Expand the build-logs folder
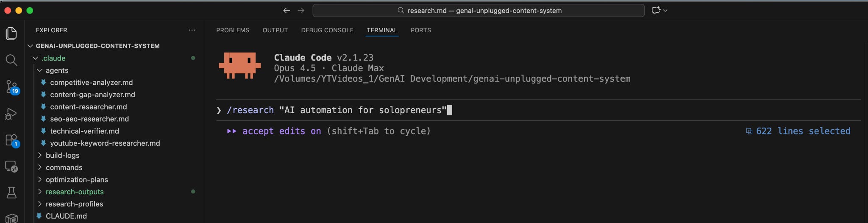Image resolution: width=868 pixels, height=223 pixels. (x=40, y=155)
